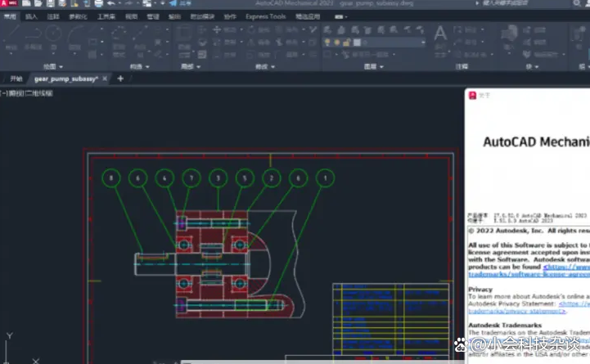590x364 pixels.
Task: Select balloon number 4 in the drawing
Action: click(164, 178)
